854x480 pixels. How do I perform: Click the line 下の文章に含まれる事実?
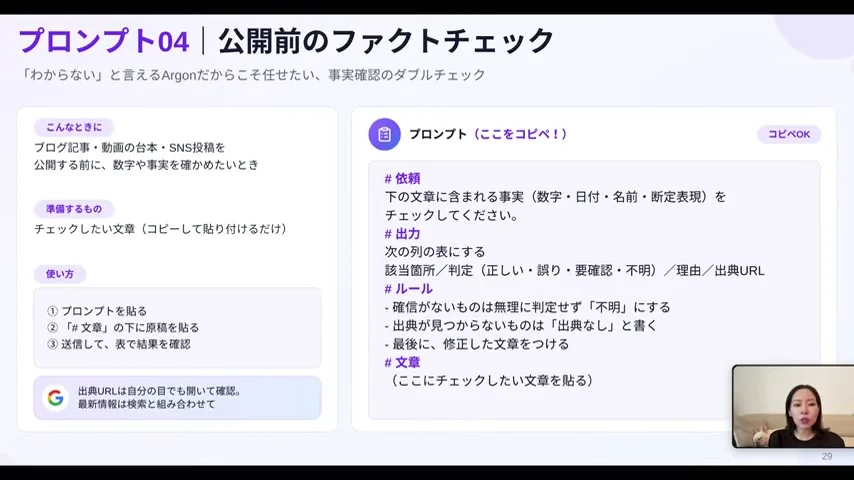(x=556, y=197)
